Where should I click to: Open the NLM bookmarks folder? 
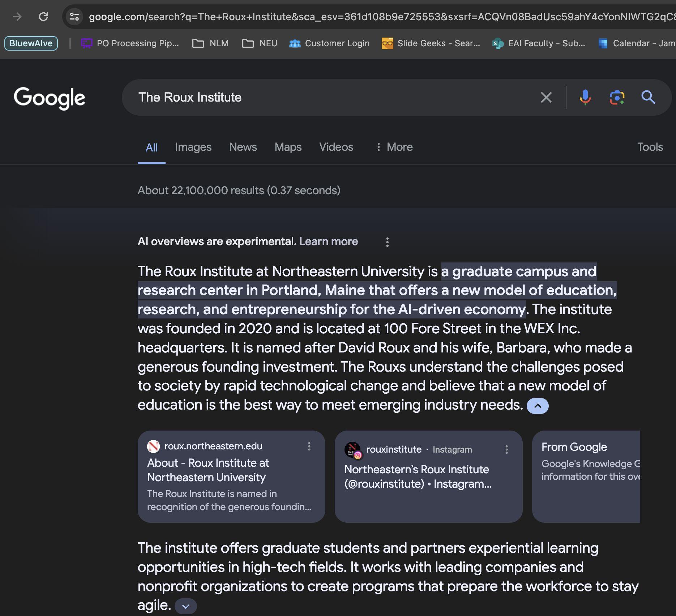[210, 43]
